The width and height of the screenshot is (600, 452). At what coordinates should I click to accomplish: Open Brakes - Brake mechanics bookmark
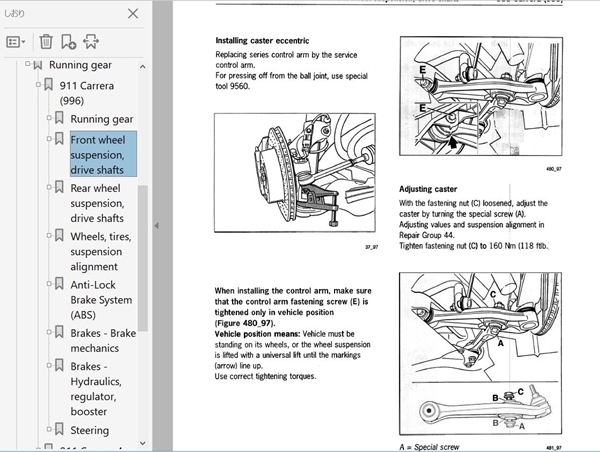[103, 341]
